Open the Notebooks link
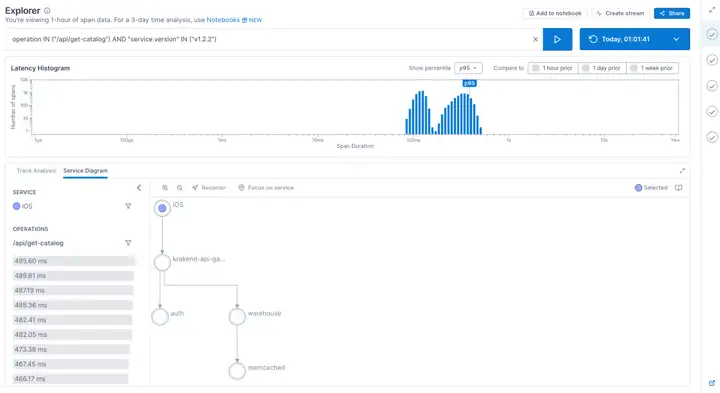 tap(223, 20)
